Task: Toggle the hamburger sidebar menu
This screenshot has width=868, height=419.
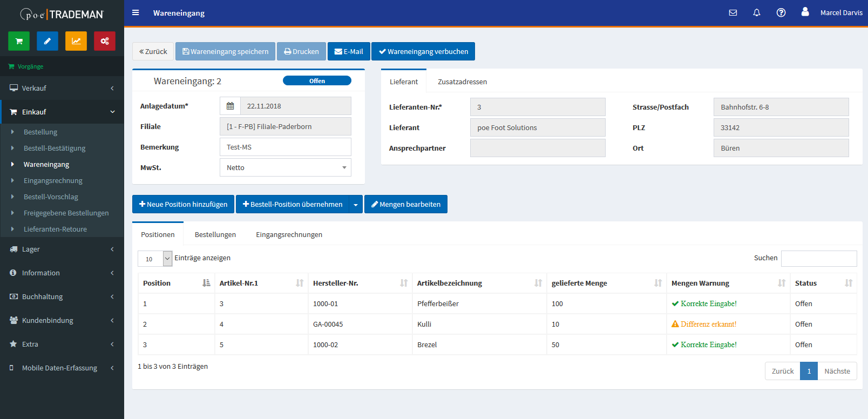Action: pos(135,12)
